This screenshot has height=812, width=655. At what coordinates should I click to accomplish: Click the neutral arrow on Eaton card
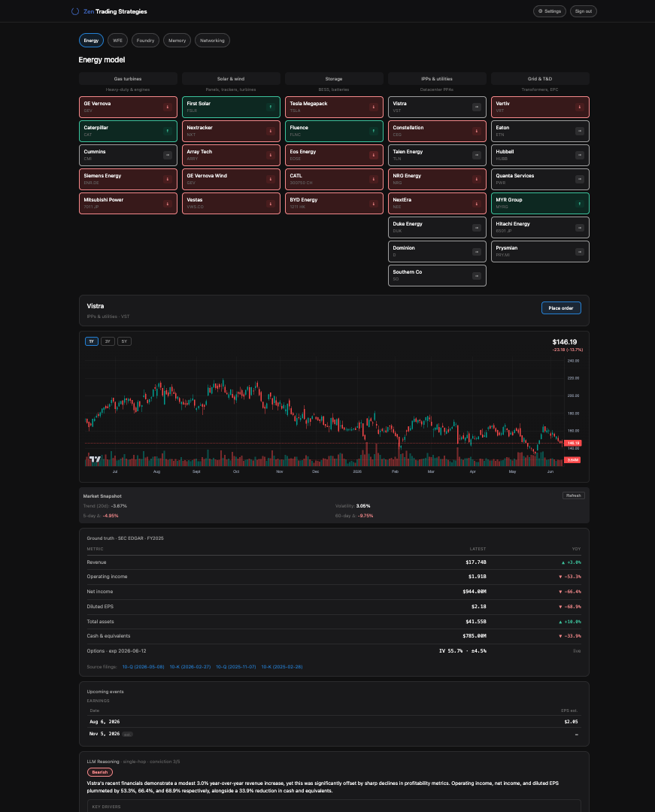click(x=579, y=131)
